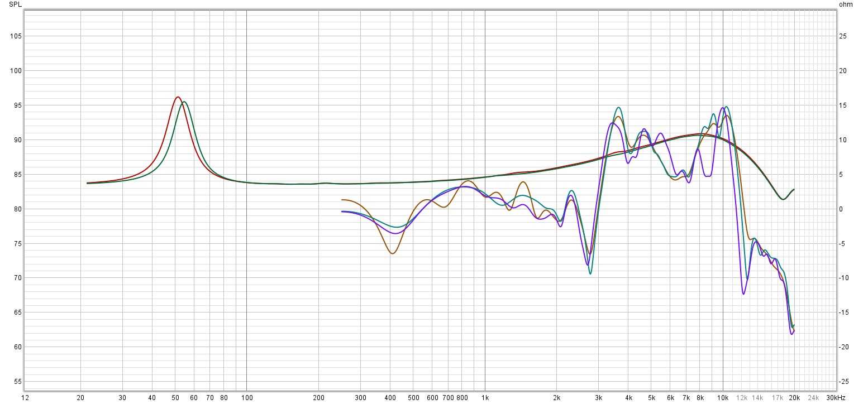Click the -25 ohm tick label
868x404 pixels.
pos(845,382)
